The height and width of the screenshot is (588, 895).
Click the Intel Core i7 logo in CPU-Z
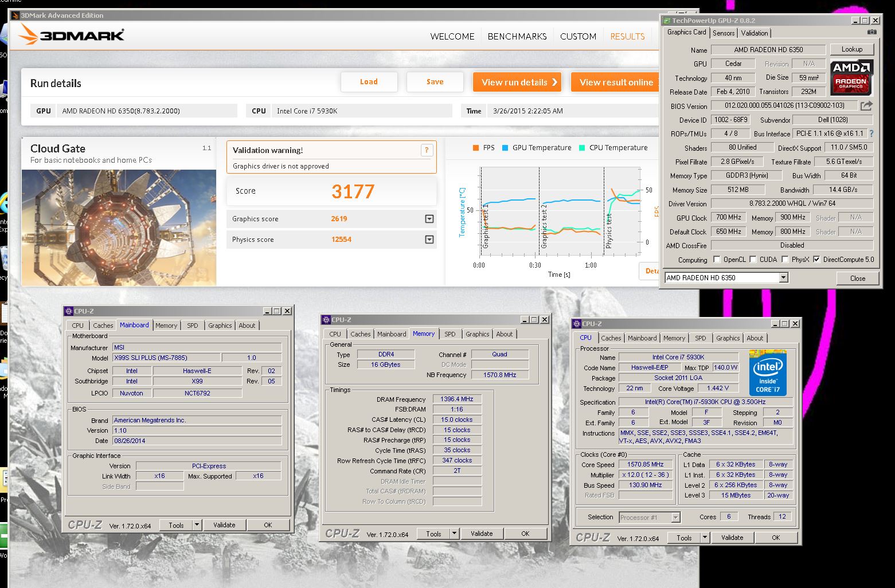[x=768, y=372]
